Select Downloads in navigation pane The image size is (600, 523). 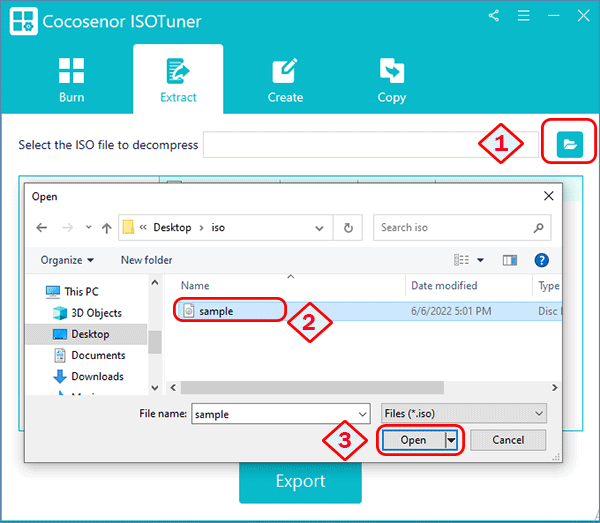coord(98,376)
